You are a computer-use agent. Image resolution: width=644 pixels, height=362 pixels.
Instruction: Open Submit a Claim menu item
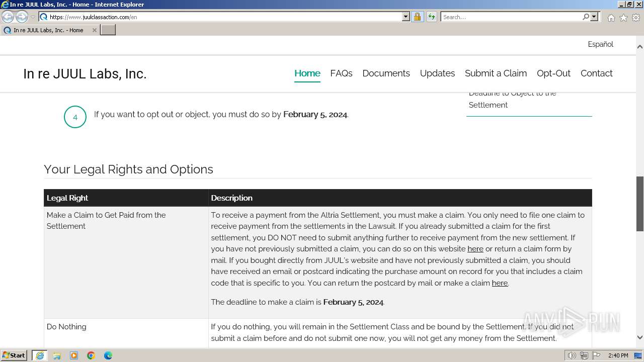(x=496, y=73)
